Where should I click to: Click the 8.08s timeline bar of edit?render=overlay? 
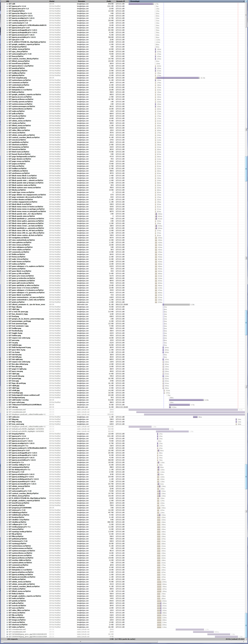tap(186, 400)
